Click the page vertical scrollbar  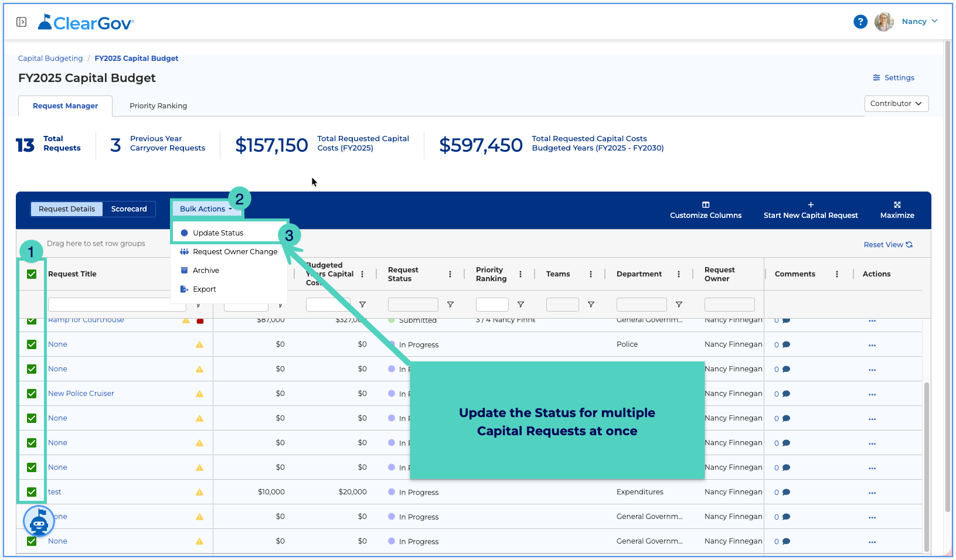[x=948, y=275]
